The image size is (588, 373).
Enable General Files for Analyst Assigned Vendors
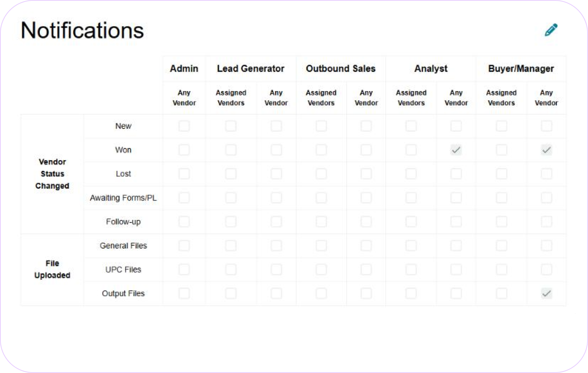pos(411,246)
